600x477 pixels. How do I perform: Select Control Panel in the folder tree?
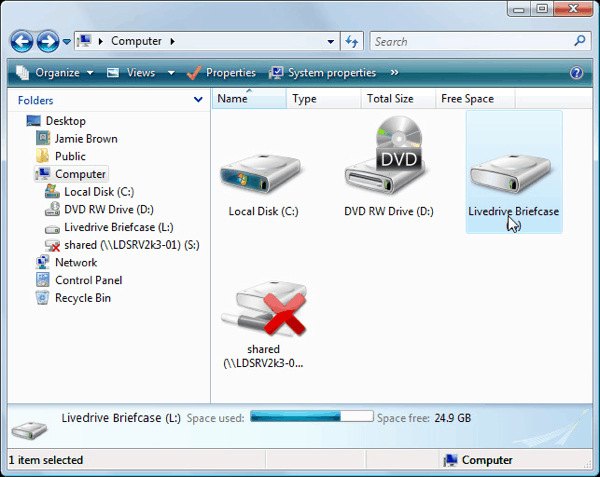coord(88,280)
